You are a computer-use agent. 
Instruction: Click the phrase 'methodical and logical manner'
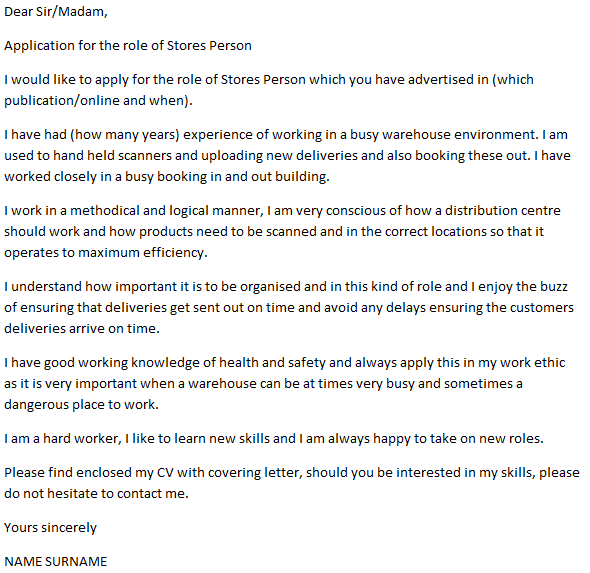[x=165, y=211]
